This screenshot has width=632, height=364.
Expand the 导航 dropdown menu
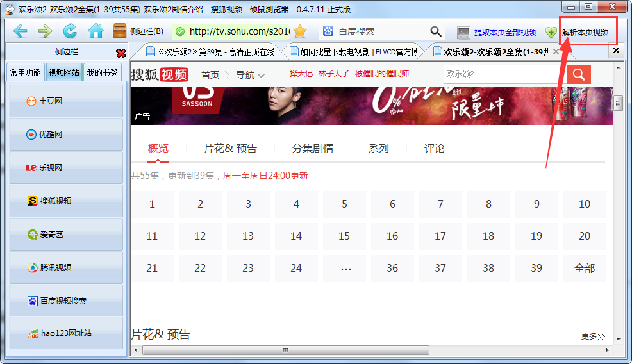tap(250, 75)
